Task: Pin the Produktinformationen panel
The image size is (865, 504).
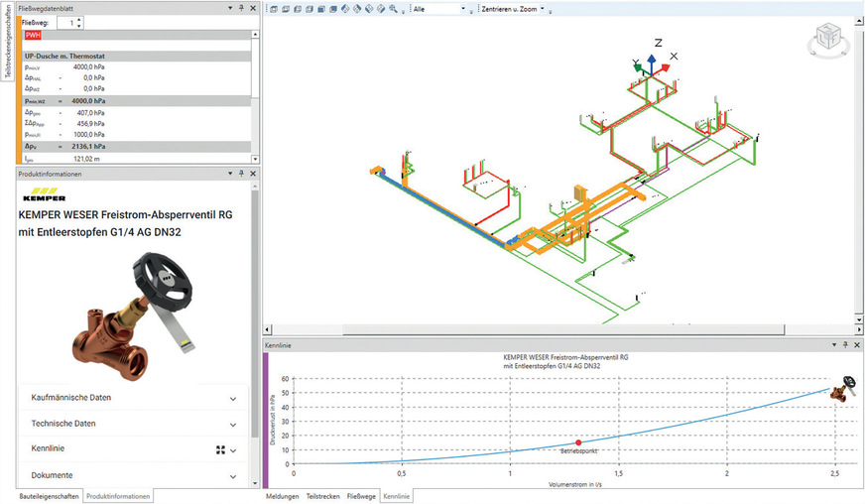Action: [242, 174]
